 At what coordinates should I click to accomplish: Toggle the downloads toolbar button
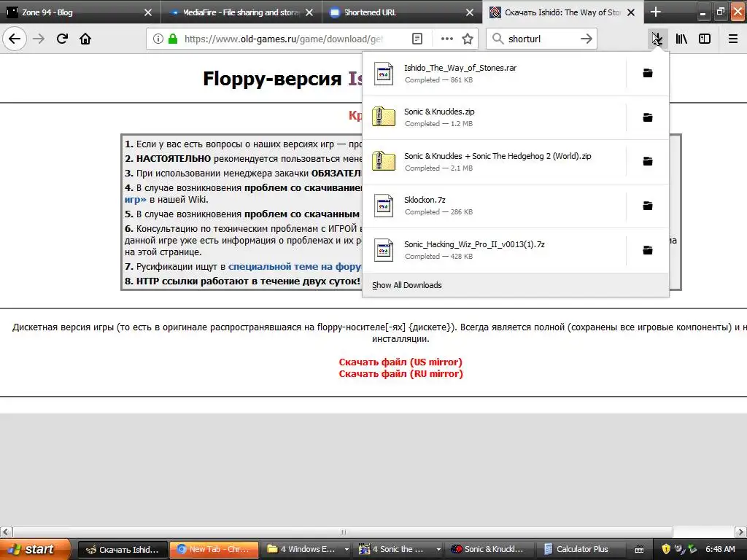tap(657, 39)
